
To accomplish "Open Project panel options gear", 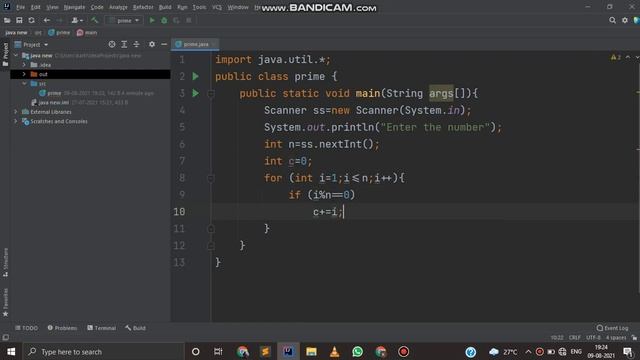I will (152, 44).
